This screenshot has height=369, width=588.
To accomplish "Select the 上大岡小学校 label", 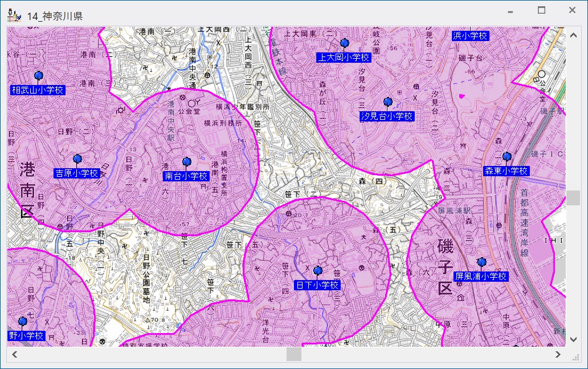I will coord(344,58).
